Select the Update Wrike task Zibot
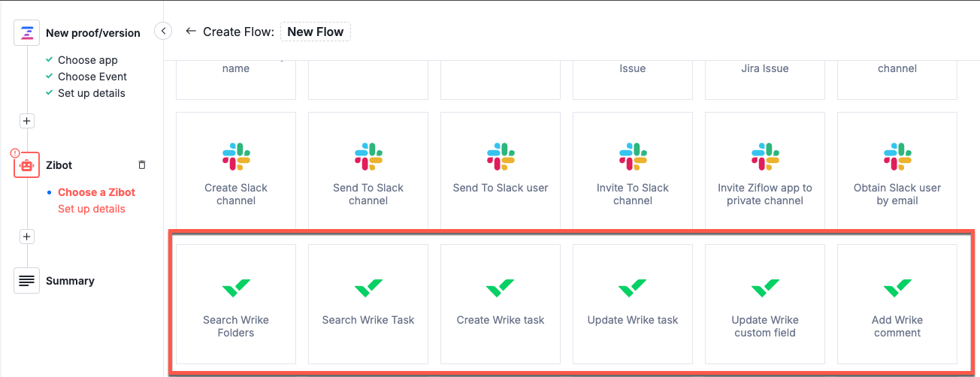This screenshot has height=377, width=980. tap(633, 304)
